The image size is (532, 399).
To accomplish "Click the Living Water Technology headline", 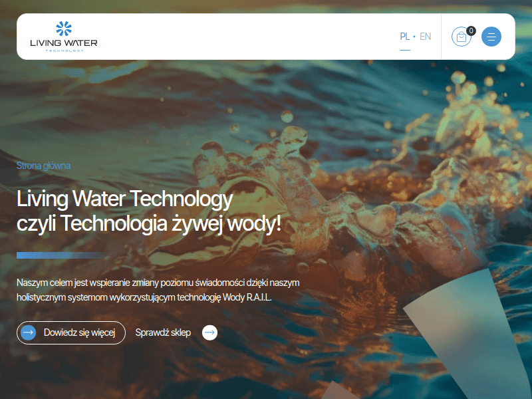I will tap(124, 198).
